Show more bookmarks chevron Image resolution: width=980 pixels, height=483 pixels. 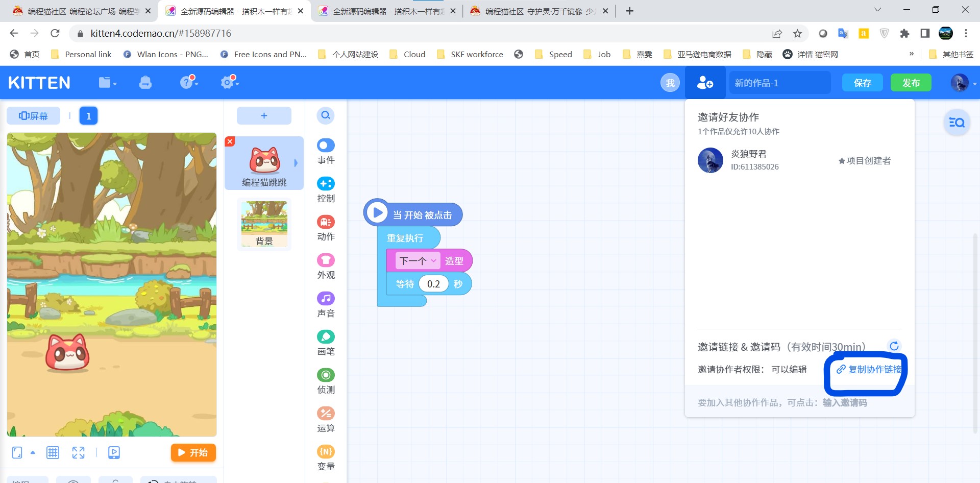(x=912, y=54)
